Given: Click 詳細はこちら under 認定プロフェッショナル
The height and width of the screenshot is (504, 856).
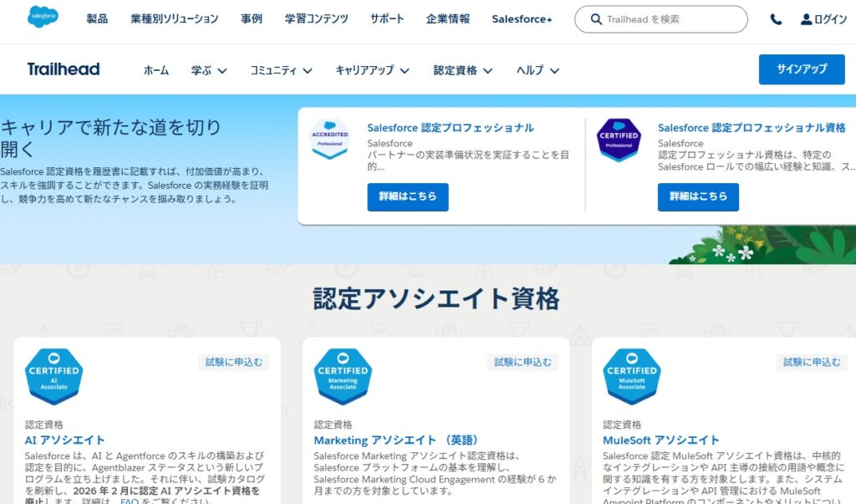Looking at the screenshot, I should pyautogui.click(x=408, y=196).
